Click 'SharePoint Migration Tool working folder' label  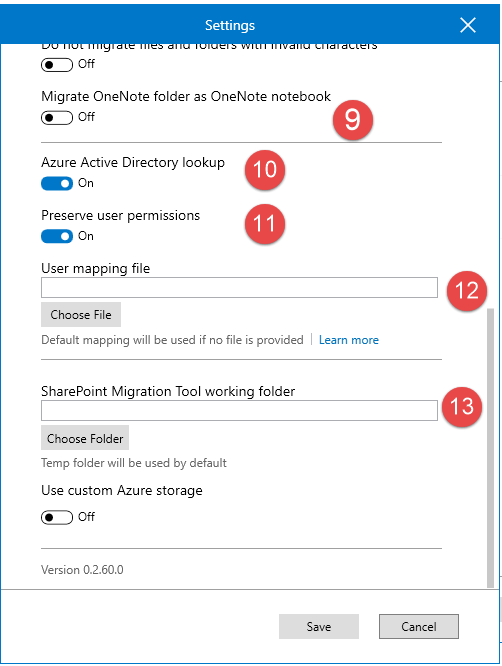(168, 391)
